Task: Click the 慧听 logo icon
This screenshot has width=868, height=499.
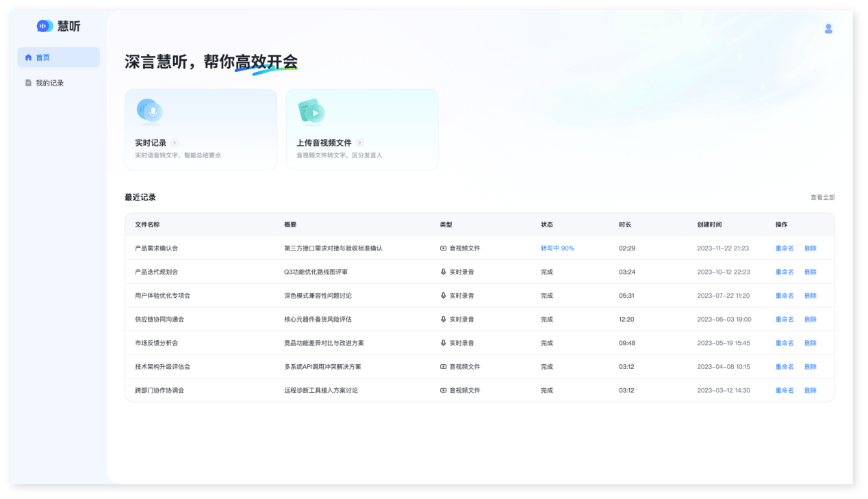Action: [44, 26]
